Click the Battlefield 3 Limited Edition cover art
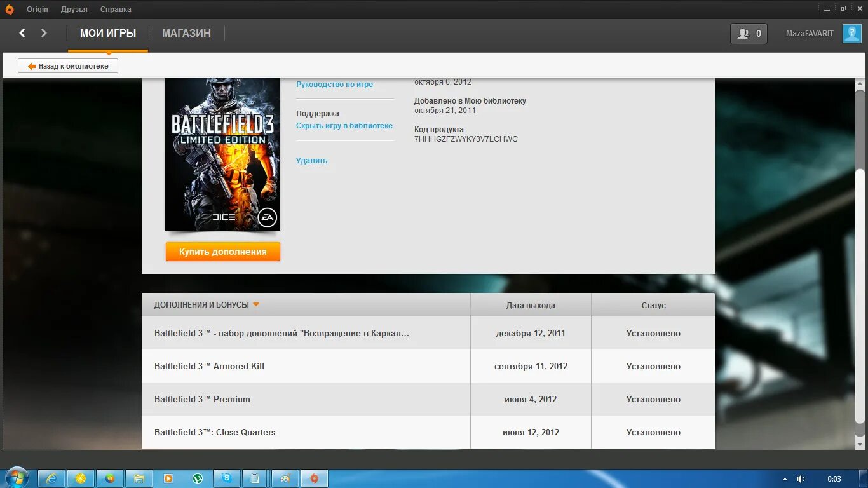The image size is (868, 488). [222, 154]
